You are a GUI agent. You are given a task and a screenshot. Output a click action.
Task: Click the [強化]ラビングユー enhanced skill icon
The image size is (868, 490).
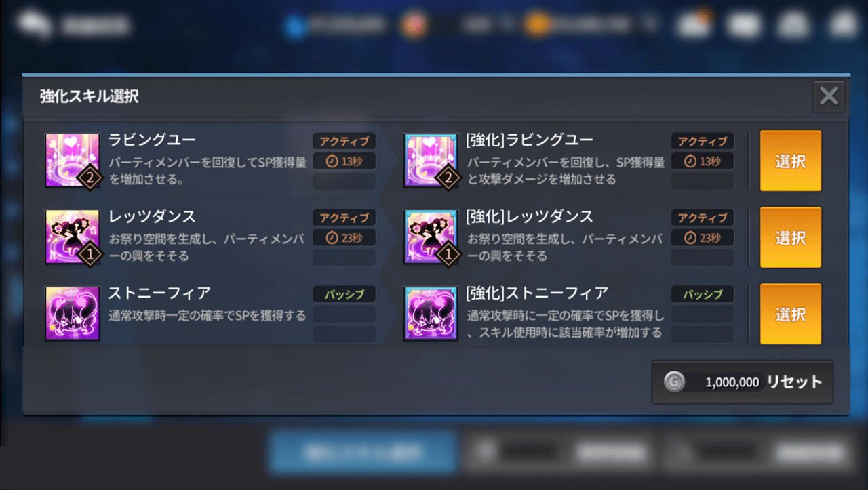[x=431, y=160]
